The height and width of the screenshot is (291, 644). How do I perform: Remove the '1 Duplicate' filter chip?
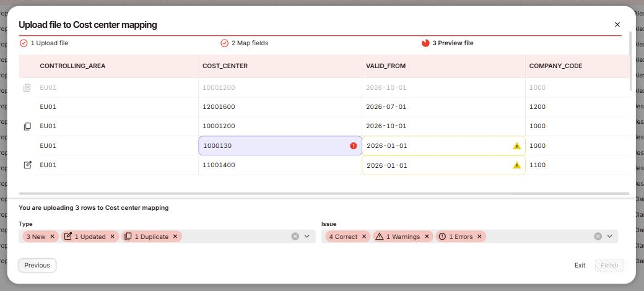[175, 237]
